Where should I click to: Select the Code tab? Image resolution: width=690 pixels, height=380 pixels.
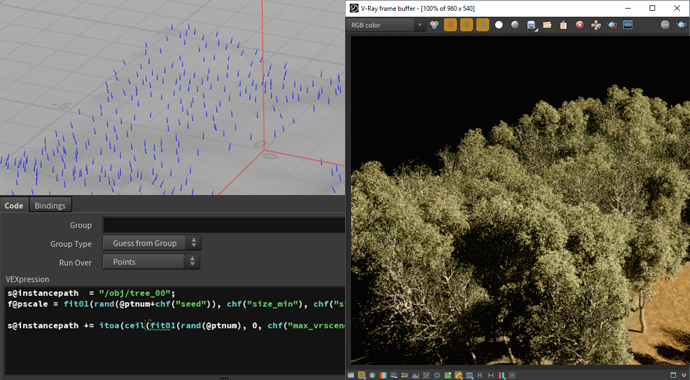click(x=14, y=205)
